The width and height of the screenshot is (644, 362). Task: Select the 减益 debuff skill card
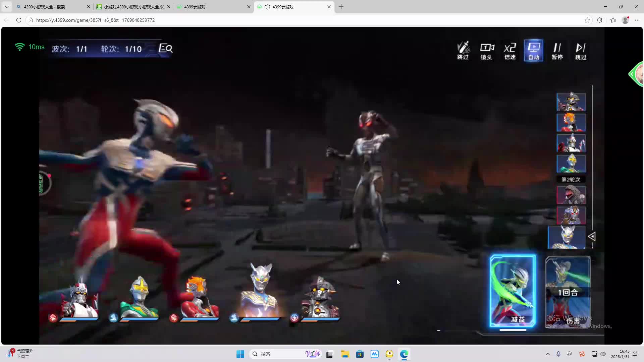[513, 291]
